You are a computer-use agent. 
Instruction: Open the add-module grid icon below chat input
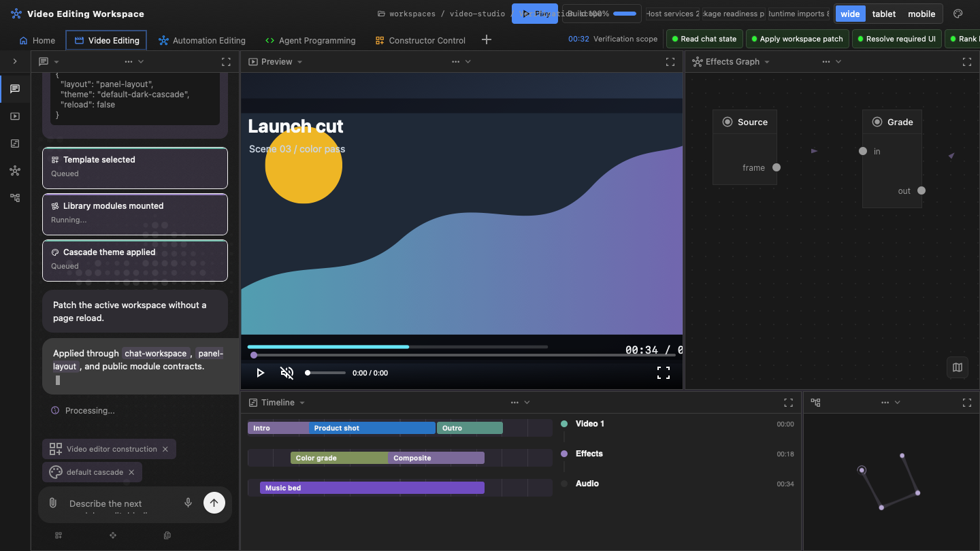click(59, 535)
